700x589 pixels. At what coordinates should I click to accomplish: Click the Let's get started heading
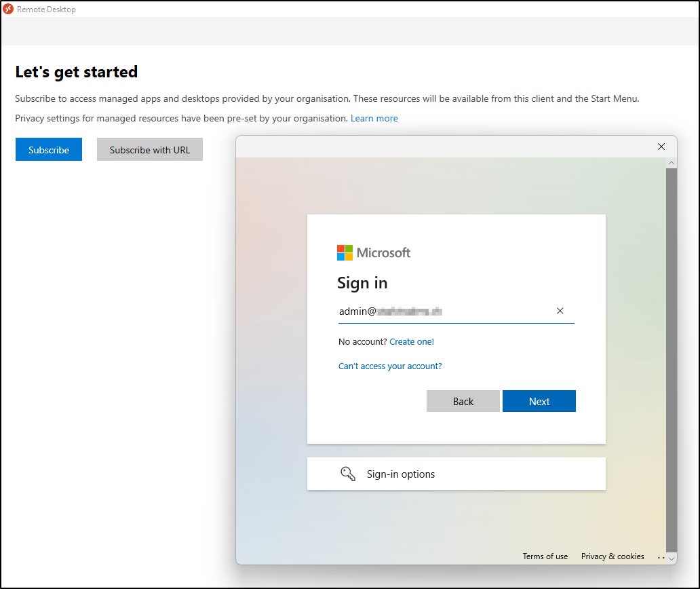tap(77, 72)
